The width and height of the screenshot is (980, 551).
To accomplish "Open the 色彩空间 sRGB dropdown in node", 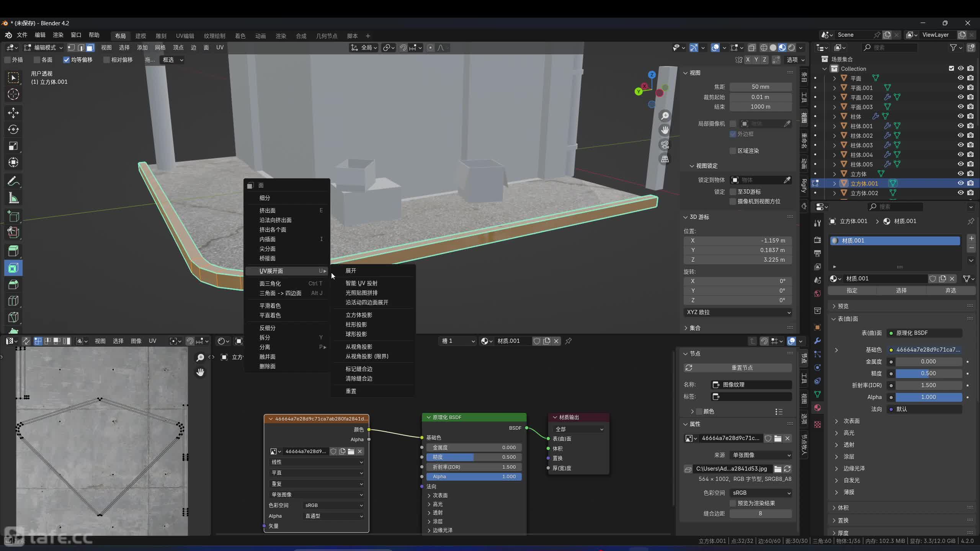I will click(333, 505).
